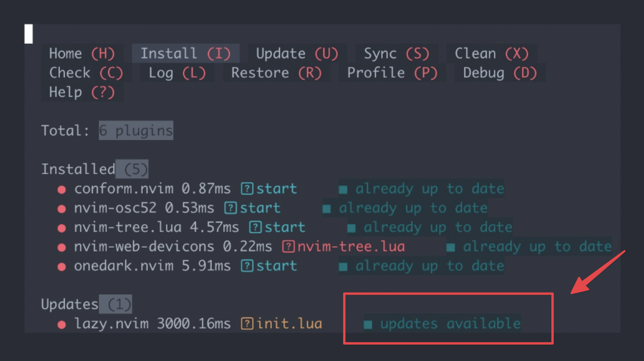This screenshot has height=361, width=644.
Task: Collapse the Installed (5) section header
Action: click(x=95, y=169)
